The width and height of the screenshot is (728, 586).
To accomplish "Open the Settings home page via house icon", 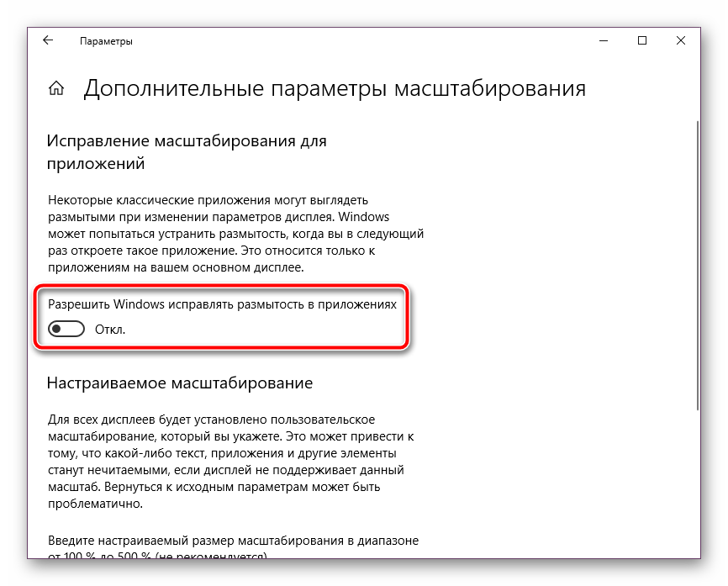I will click(56, 89).
